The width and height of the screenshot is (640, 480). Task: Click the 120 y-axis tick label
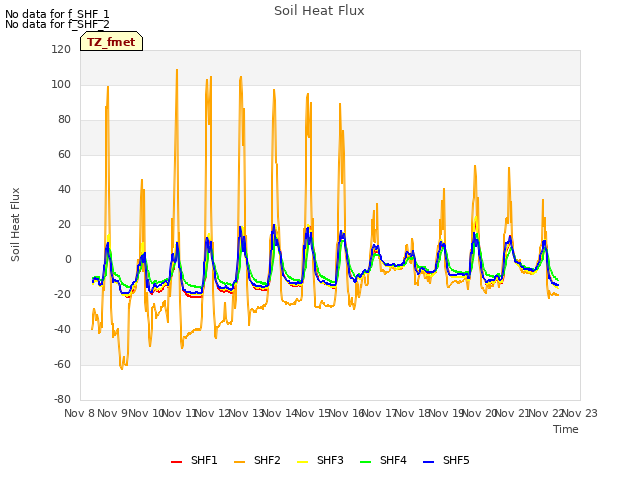61,49
